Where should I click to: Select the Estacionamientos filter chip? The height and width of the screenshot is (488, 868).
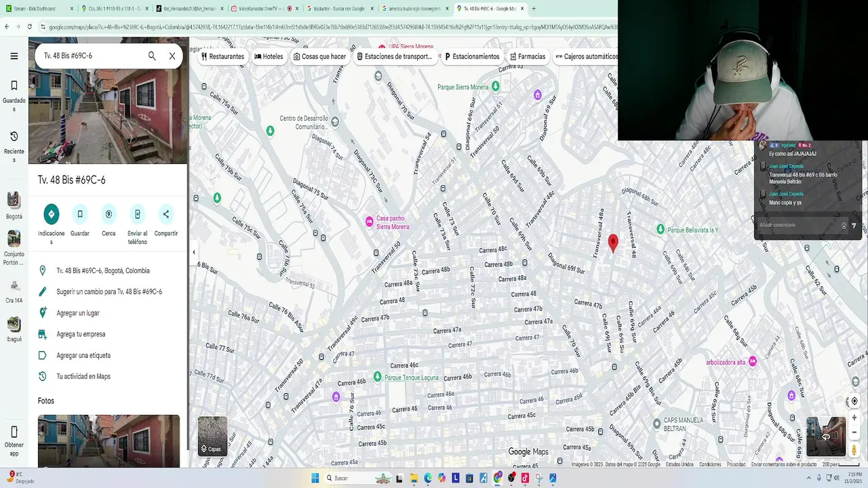pos(472,57)
